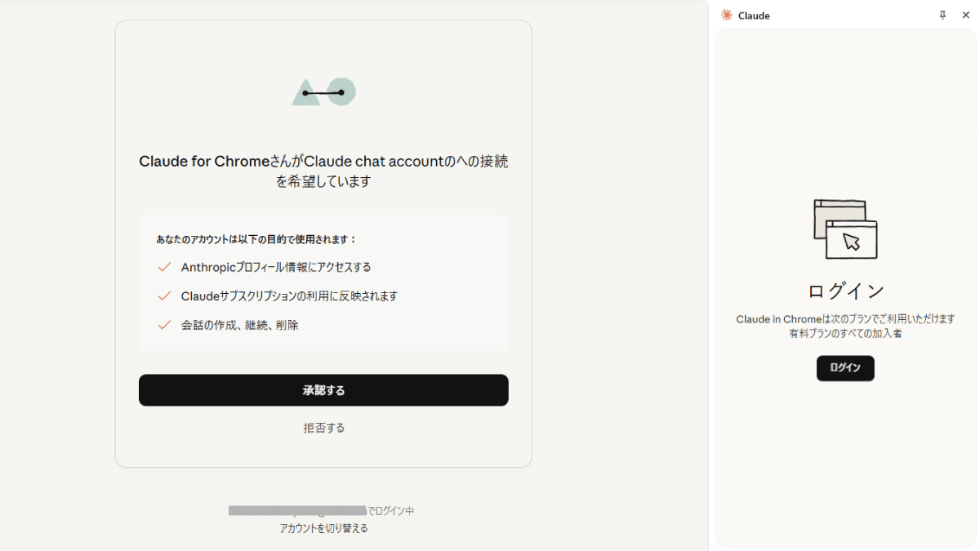Click the 承認する approve button
Viewport: 980px width, 551px height.
tap(323, 390)
